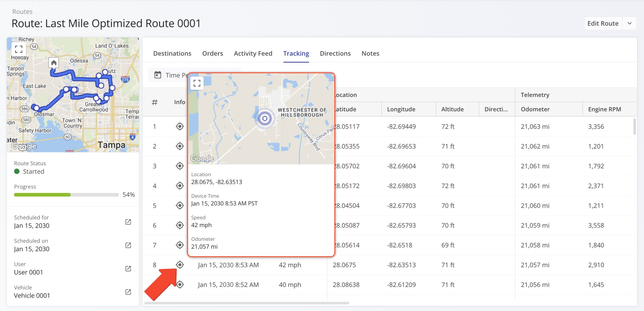Click the horizontal scrollbar under the table
Screen dimensions: 644x311
pos(247,303)
